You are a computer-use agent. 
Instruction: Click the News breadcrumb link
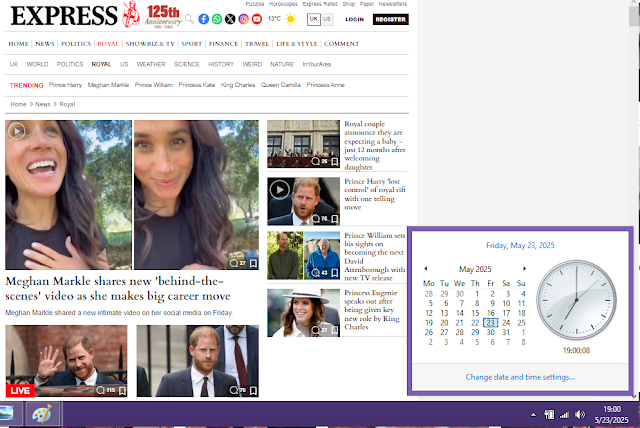[43, 104]
